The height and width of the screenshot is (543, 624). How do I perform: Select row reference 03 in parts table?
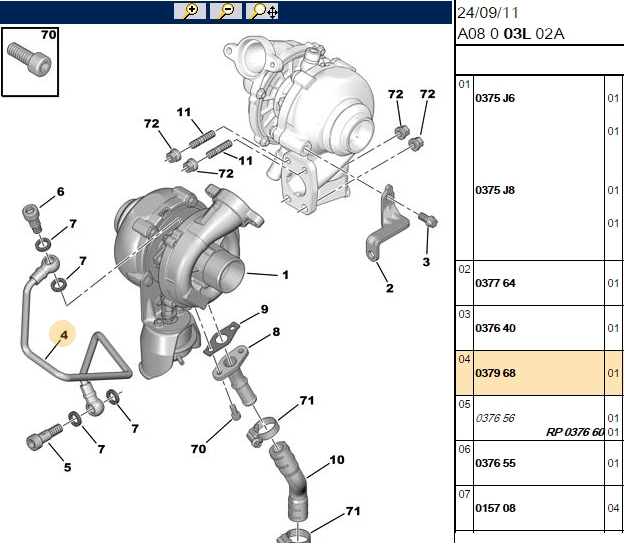coord(464,314)
